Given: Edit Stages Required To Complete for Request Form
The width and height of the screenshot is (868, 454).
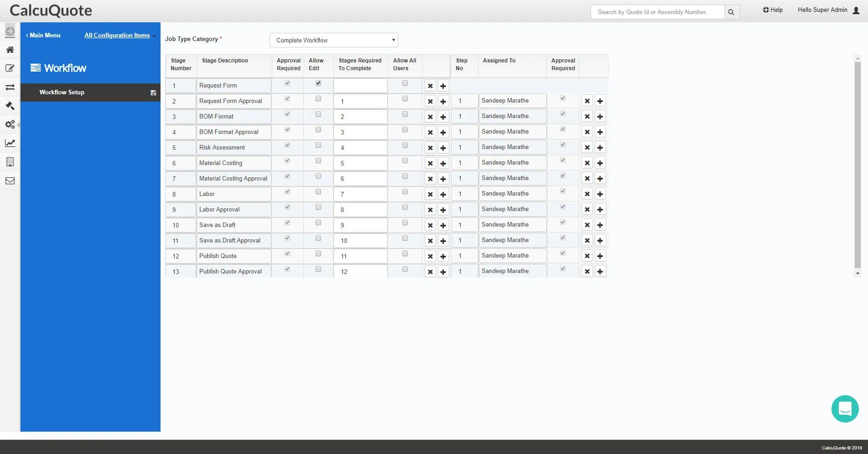Looking at the screenshot, I should point(360,86).
